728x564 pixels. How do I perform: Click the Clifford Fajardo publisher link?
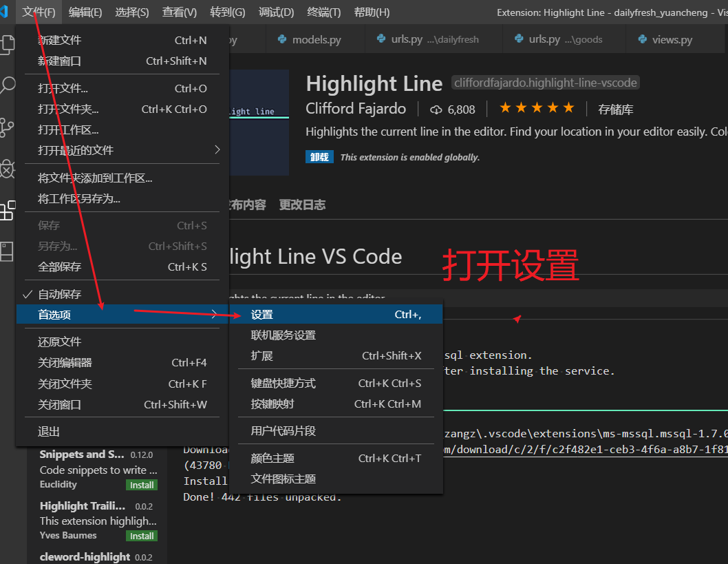(356, 109)
